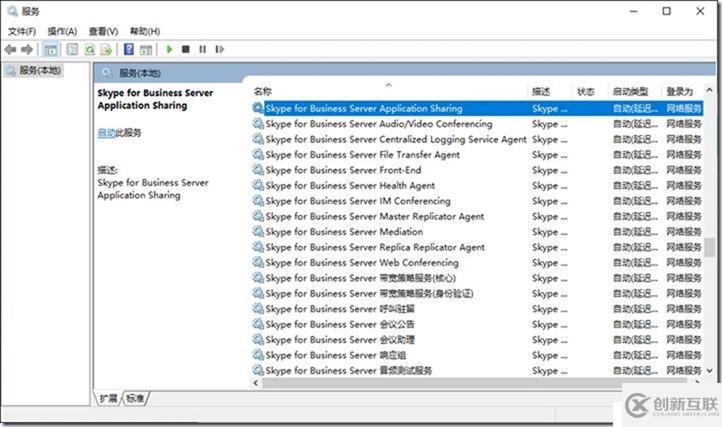Screen dimensions: 722x427
Task: Sort by the 状态 column header
Action: point(586,91)
